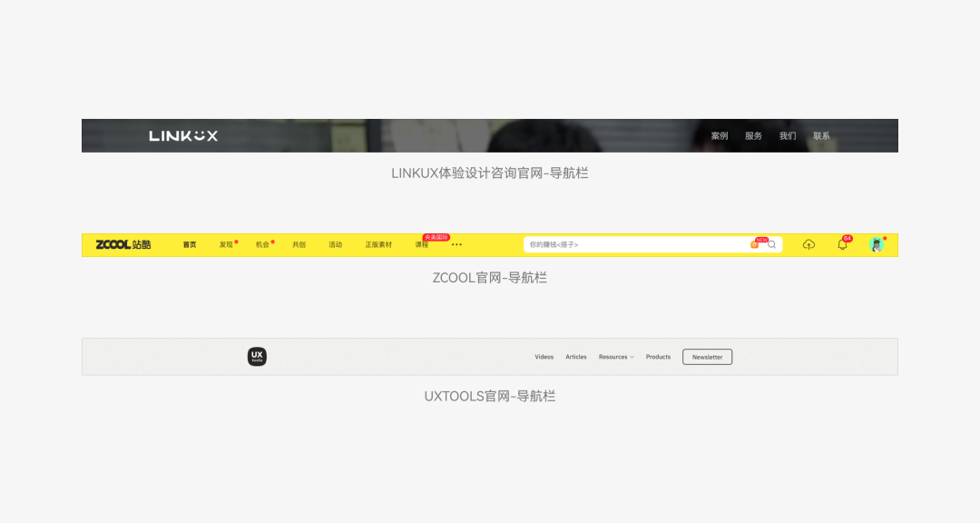This screenshot has height=523, width=980.
Task: Open the Videos link
Action: pyautogui.click(x=544, y=357)
